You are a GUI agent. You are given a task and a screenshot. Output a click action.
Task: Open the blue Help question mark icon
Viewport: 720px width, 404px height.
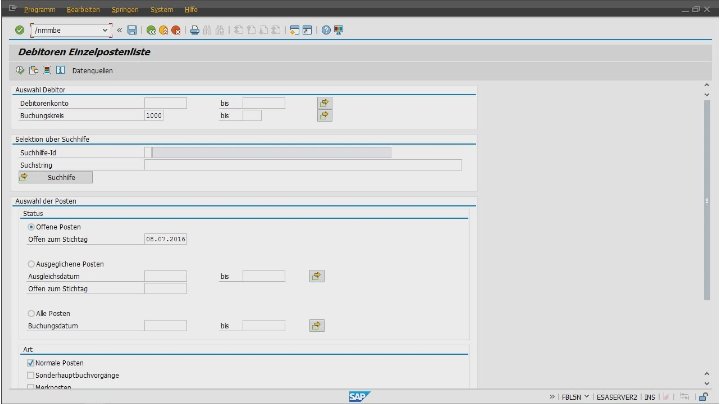(x=326, y=30)
